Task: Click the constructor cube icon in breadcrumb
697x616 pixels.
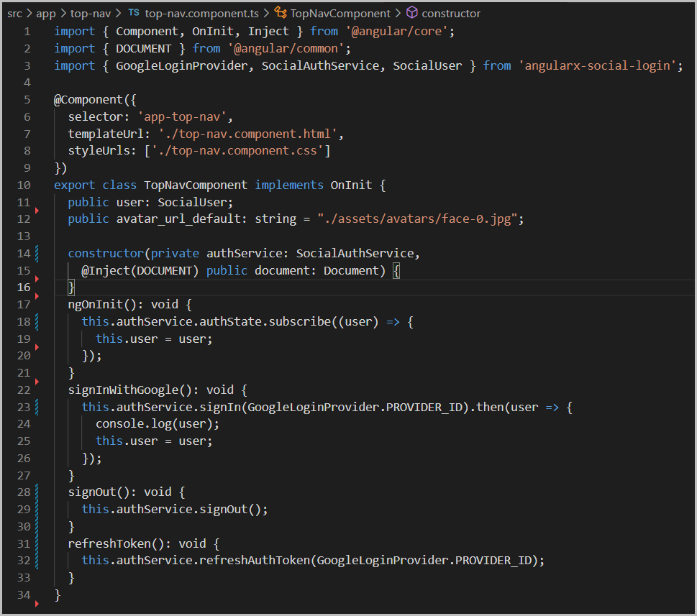Action: click(x=411, y=13)
